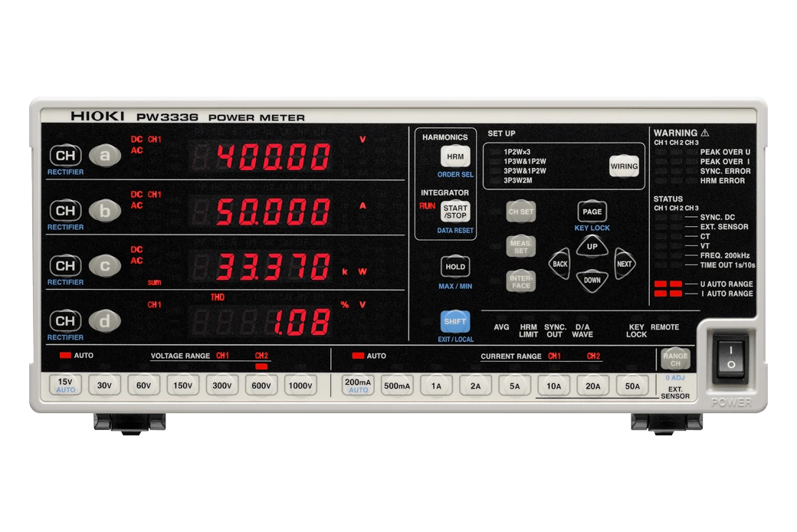
Task: Select the 50A current range
Action: point(631,386)
